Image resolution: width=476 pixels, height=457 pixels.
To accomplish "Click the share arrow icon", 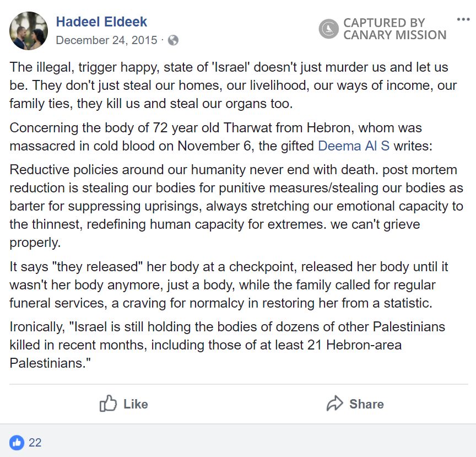I will coord(334,404).
